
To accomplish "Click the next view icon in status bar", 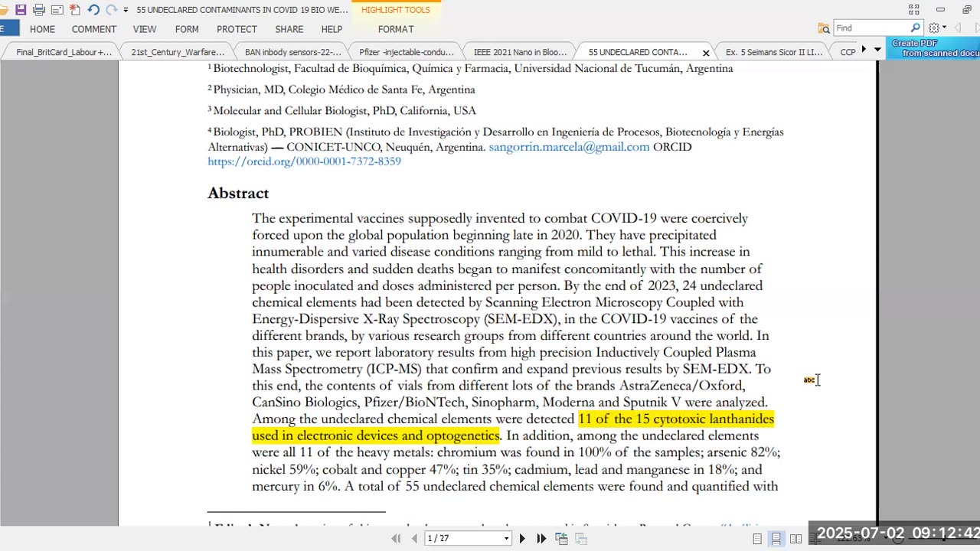I will coord(581,539).
